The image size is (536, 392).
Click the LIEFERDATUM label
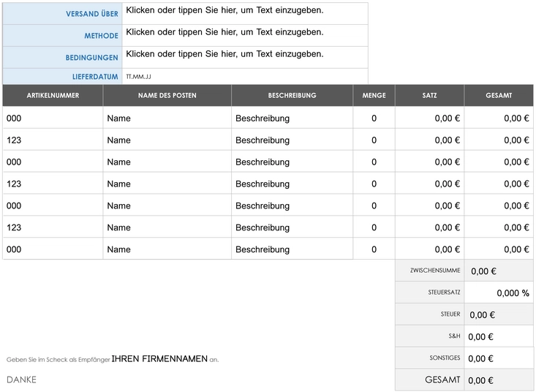pos(95,77)
